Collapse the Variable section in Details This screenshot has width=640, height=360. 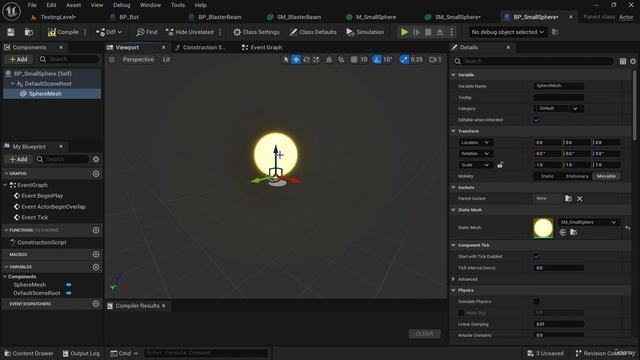453,75
